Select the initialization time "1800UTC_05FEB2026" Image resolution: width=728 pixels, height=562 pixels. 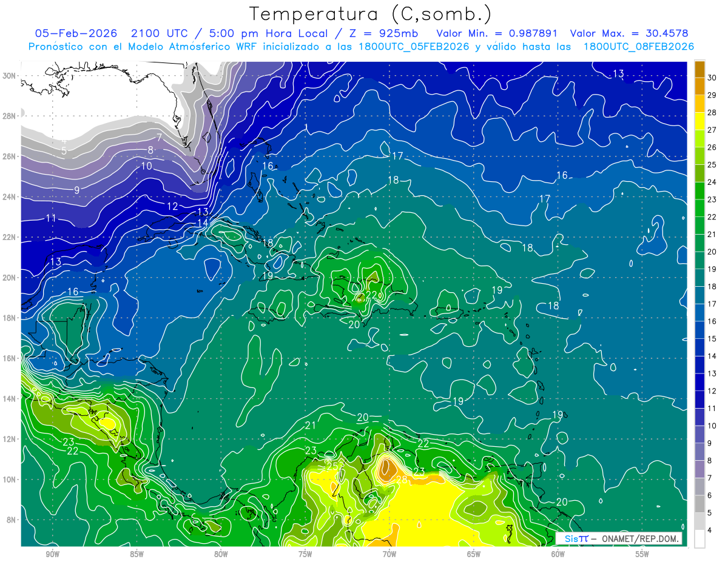pos(413,47)
